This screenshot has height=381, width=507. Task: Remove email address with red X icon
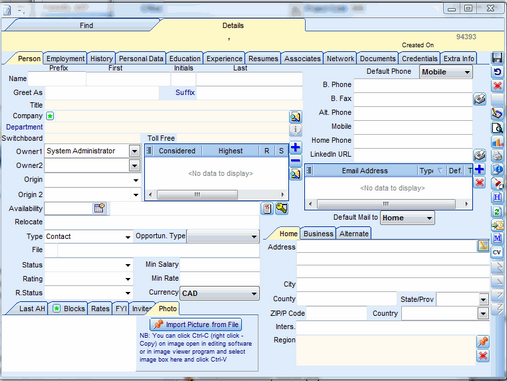tap(479, 182)
